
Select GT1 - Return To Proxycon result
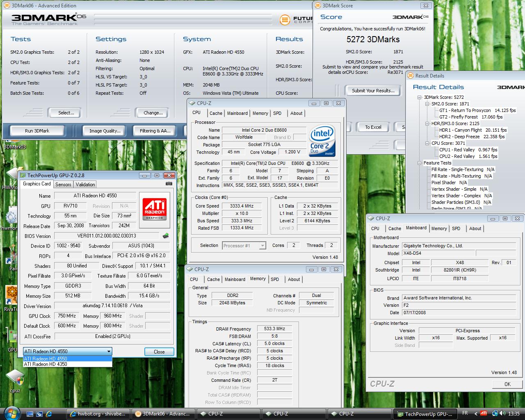(477, 110)
